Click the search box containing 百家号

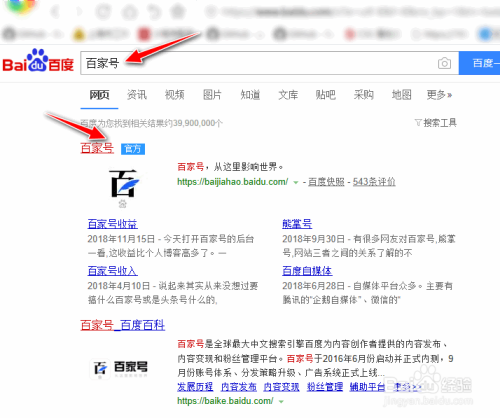pos(269,63)
